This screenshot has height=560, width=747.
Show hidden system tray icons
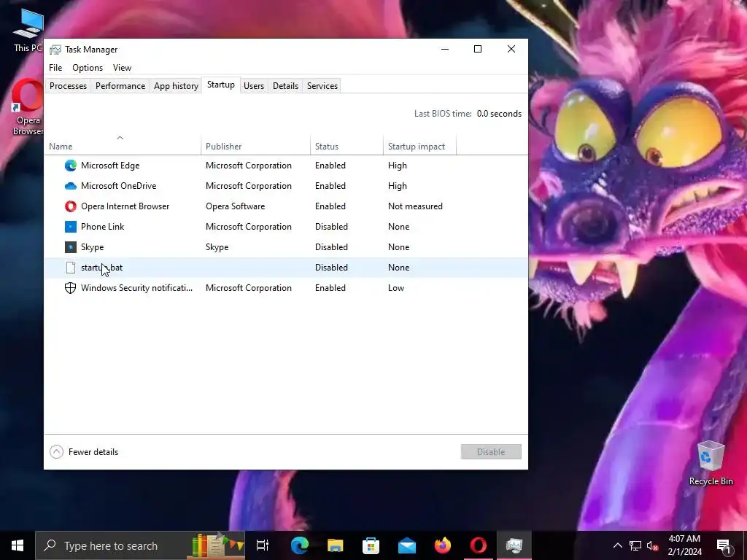coord(617,545)
